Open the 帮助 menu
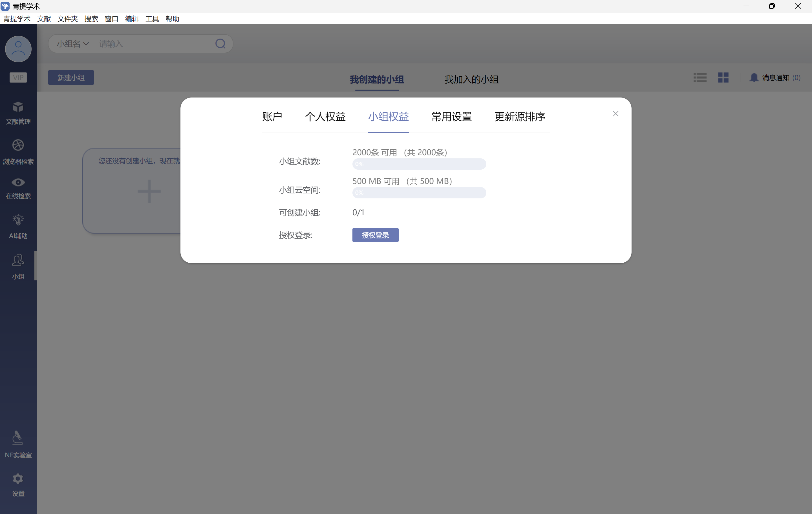Screen dimensions: 812x514 [172, 19]
